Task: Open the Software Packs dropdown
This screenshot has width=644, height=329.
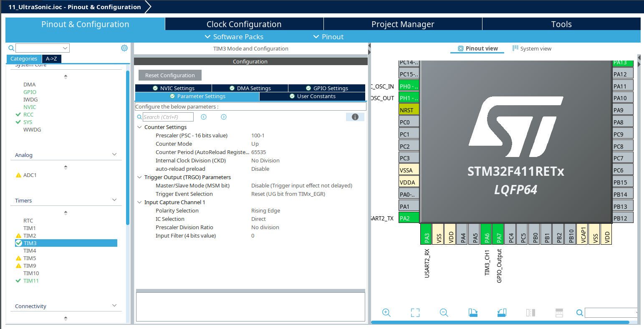Action: pos(234,37)
